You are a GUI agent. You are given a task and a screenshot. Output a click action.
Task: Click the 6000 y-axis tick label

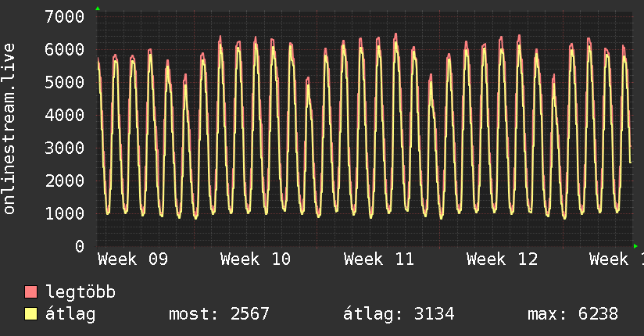[x=65, y=49]
